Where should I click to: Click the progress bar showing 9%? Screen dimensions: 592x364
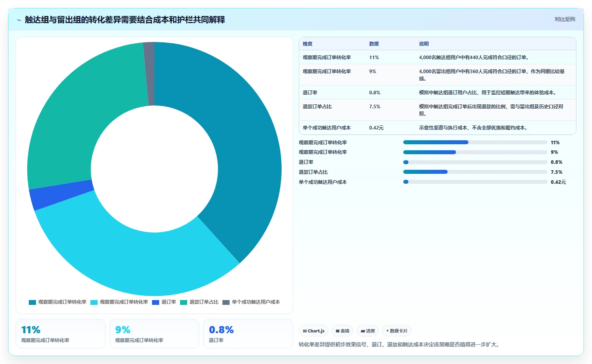475,152
